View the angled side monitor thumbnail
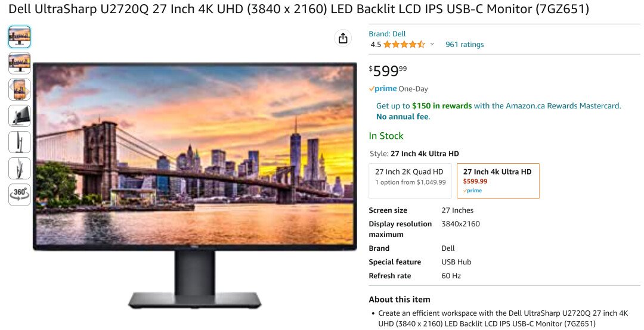 point(19,116)
